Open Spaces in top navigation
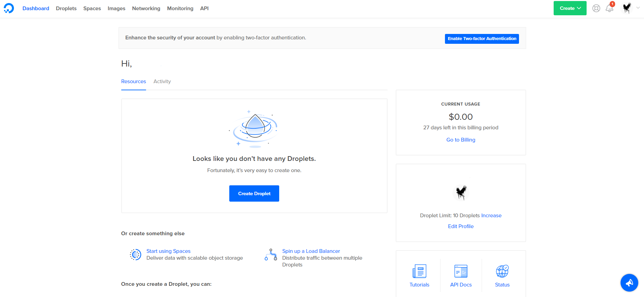The width and height of the screenshot is (644, 297). [x=92, y=8]
